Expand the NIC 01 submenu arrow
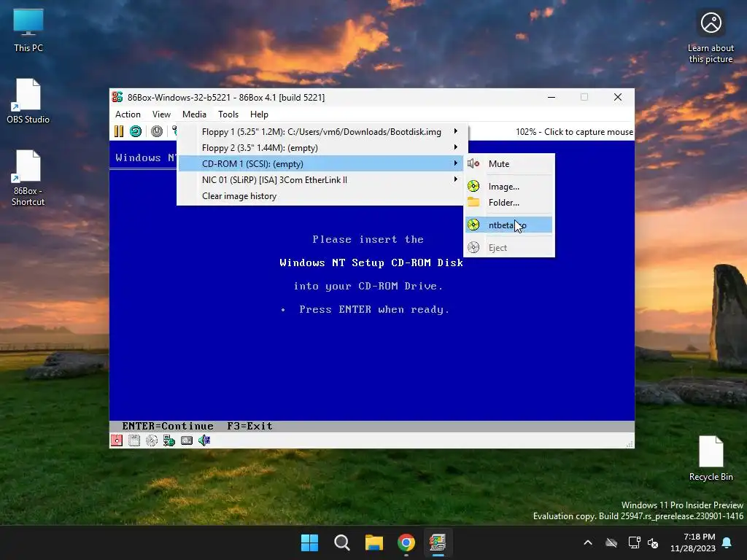Screen dimensions: 747x560 pos(455,179)
